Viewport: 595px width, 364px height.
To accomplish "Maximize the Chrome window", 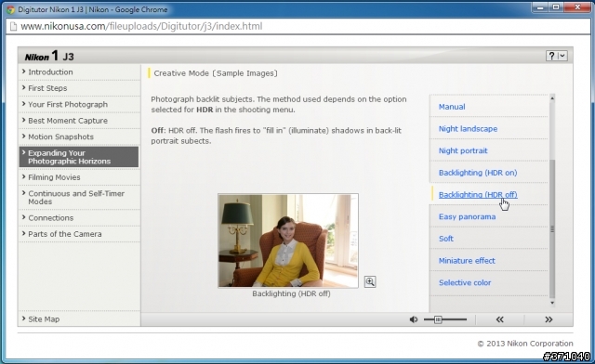I will point(556,7).
